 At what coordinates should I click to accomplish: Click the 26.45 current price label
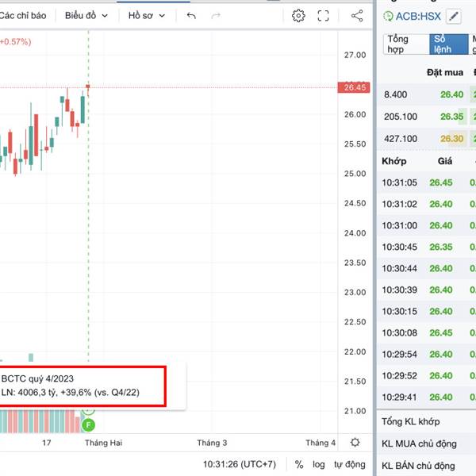[355, 87]
